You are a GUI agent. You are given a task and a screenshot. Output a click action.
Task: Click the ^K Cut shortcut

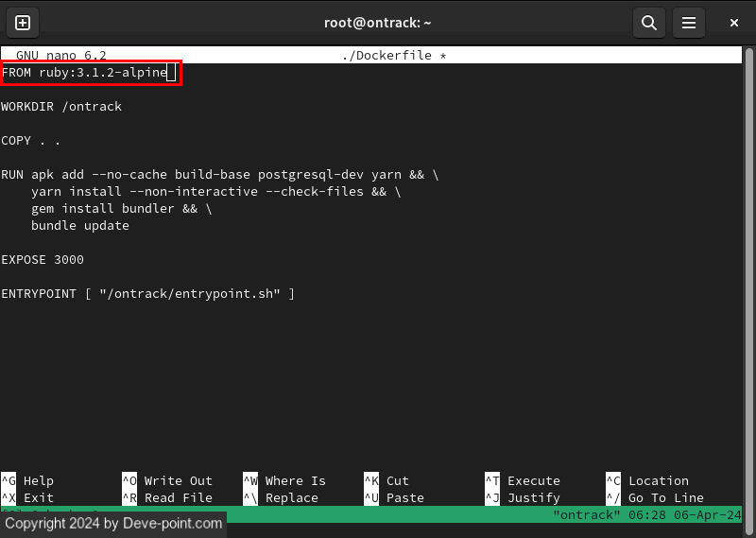(x=387, y=480)
